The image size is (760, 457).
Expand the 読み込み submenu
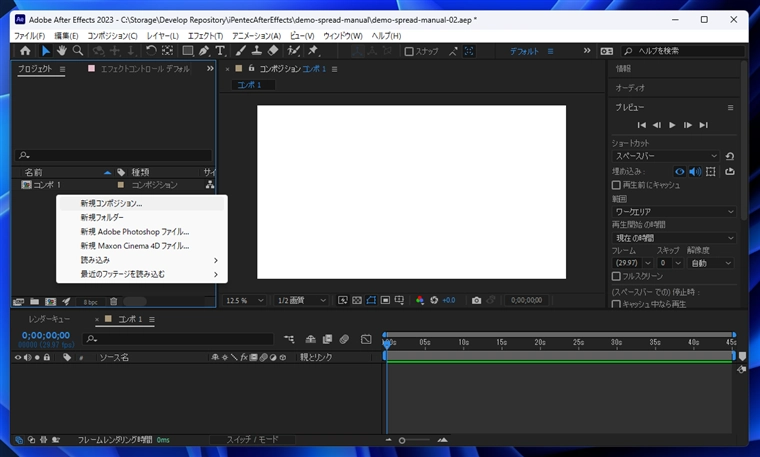[x=142, y=260]
